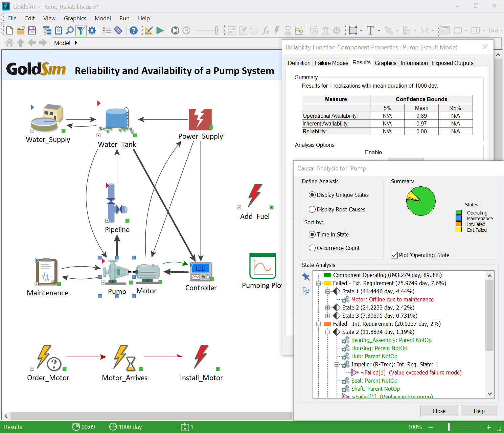Sort by Occurrence Count
This screenshot has height=433, width=504.
(x=312, y=248)
